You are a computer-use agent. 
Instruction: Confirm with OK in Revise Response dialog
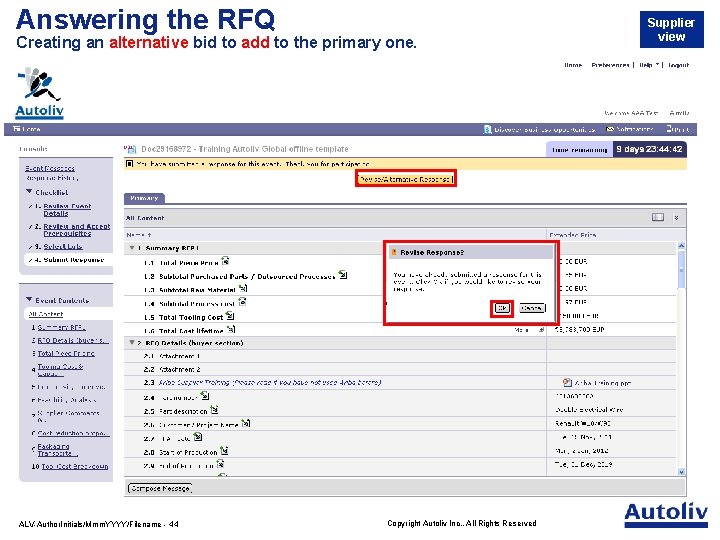coord(502,308)
